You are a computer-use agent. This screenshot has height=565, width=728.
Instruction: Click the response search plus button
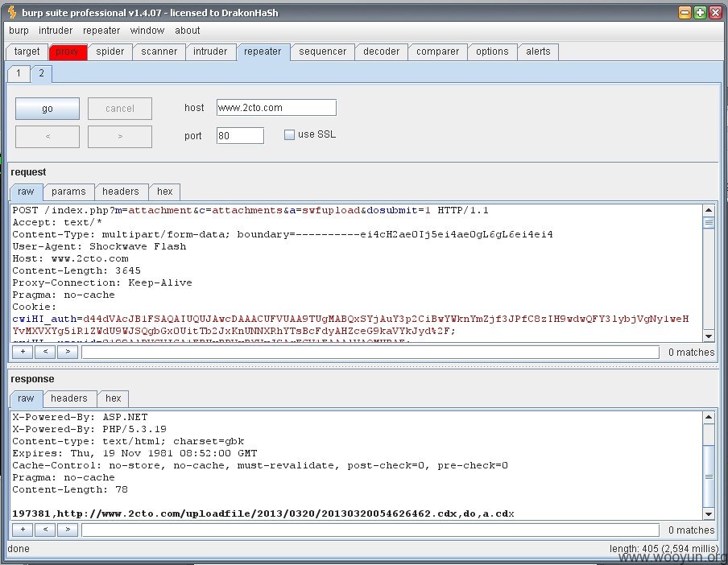tap(23, 530)
